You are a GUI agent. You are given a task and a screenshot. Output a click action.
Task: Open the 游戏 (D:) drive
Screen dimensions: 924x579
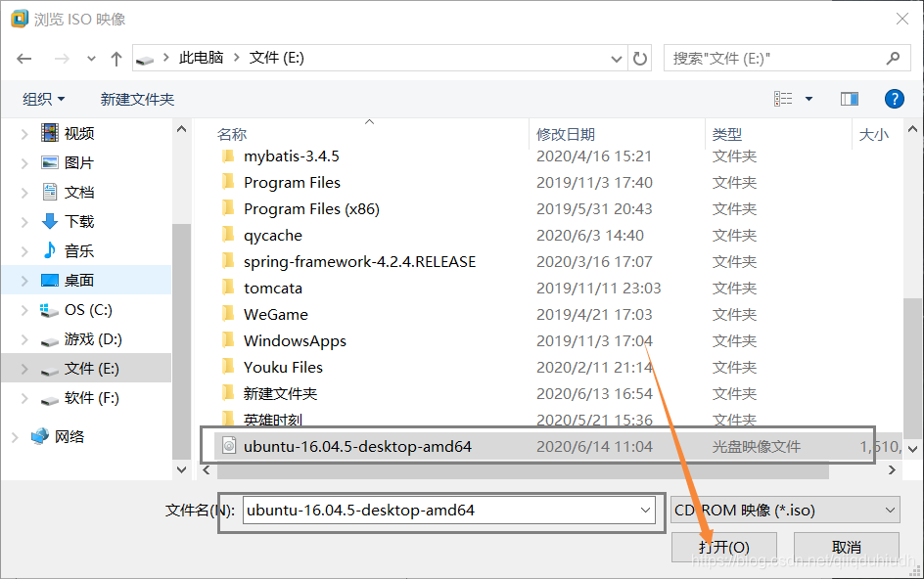pyautogui.click(x=93, y=339)
